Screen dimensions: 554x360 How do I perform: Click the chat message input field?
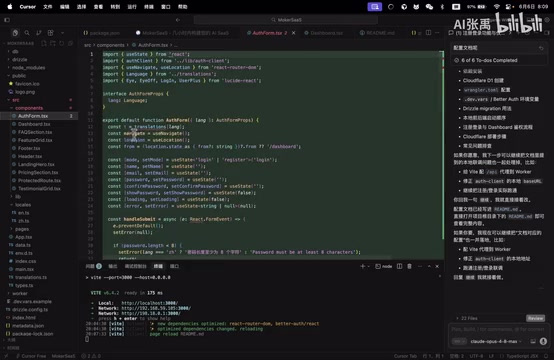pyautogui.click(x=497, y=329)
